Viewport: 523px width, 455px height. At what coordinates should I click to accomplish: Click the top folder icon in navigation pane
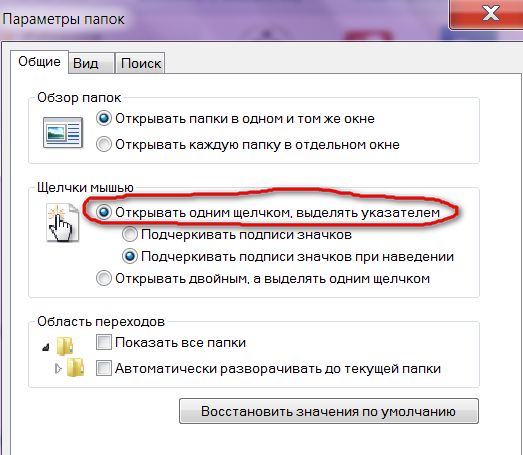(x=65, y=346)
